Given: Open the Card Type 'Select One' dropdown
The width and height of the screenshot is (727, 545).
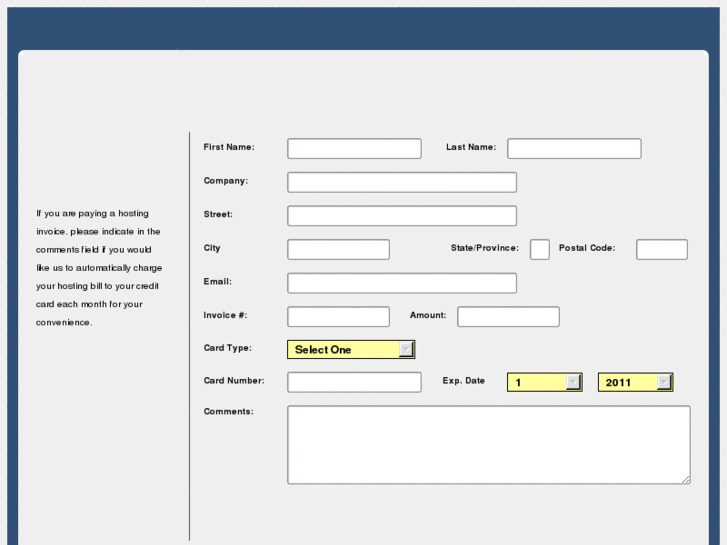Looking at the screenshot, I should click(x=351, y=349).
